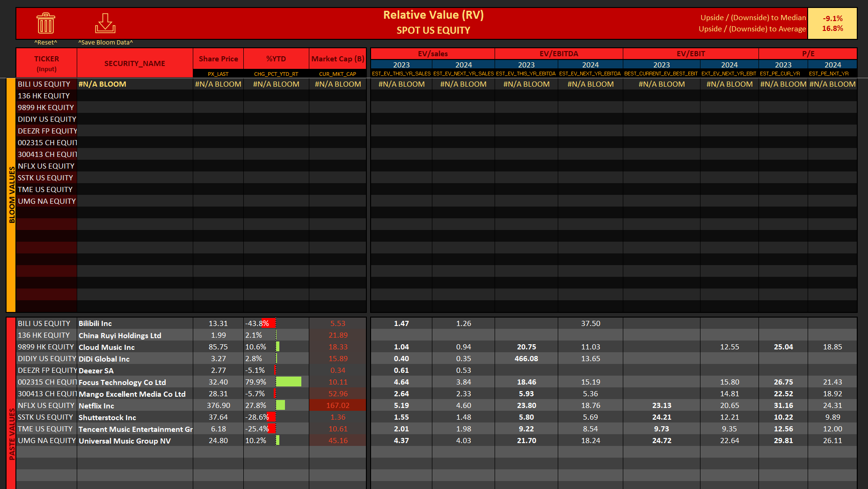
Task: Select the Mango Excellent Media Co Ltd cell
Action: tap(135, 394)
